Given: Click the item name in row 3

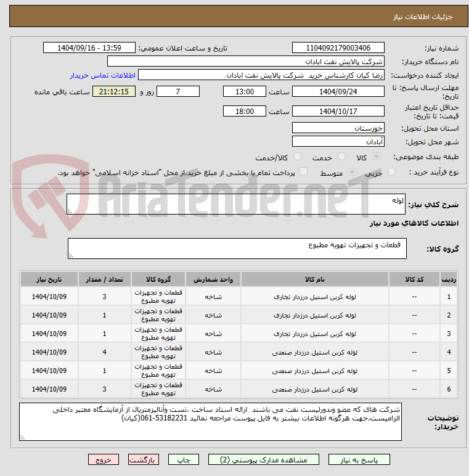Looking at the screenshot, I should (314, 334).
